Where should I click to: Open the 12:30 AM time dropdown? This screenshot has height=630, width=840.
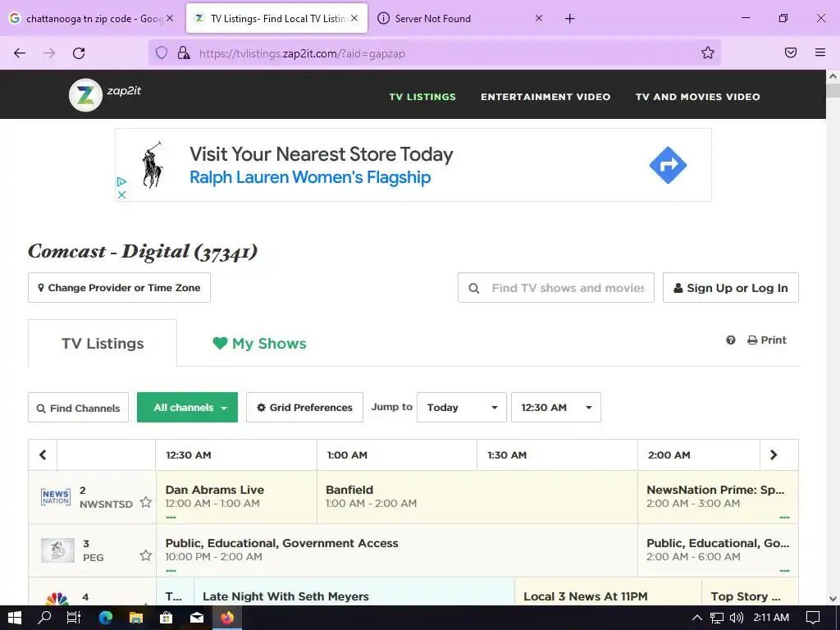click(556, 407)
